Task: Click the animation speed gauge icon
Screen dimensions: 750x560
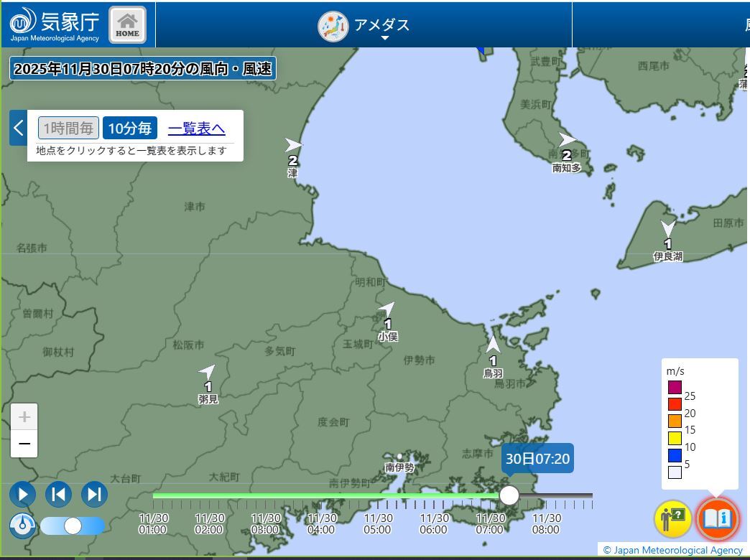Action: pyautogui.click(x=22, y=526)
